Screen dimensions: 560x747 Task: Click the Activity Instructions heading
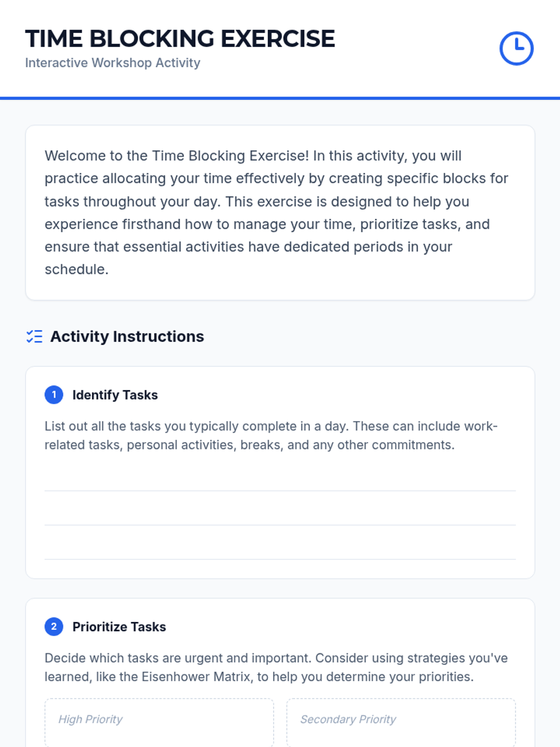tap(127, 337)
